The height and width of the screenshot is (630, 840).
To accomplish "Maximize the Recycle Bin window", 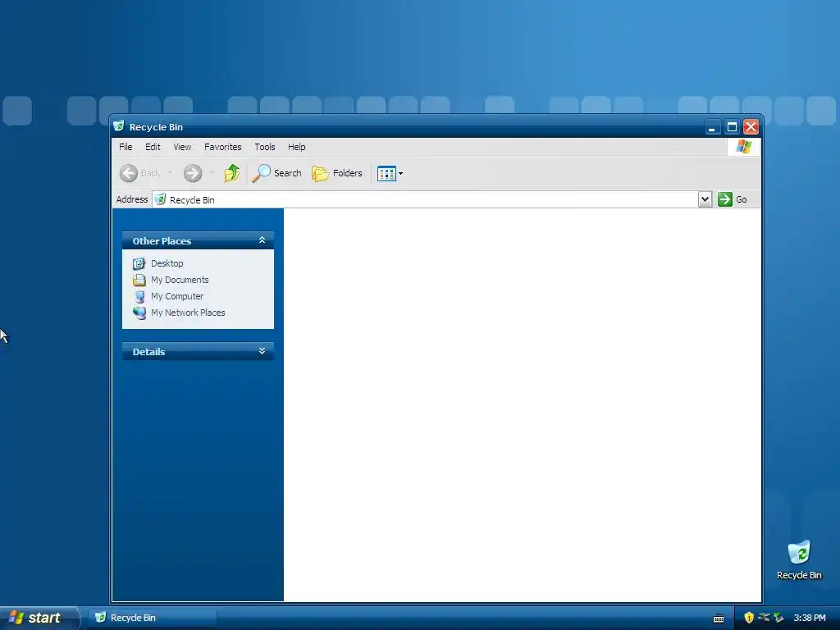I will click(x=732, y=127).
